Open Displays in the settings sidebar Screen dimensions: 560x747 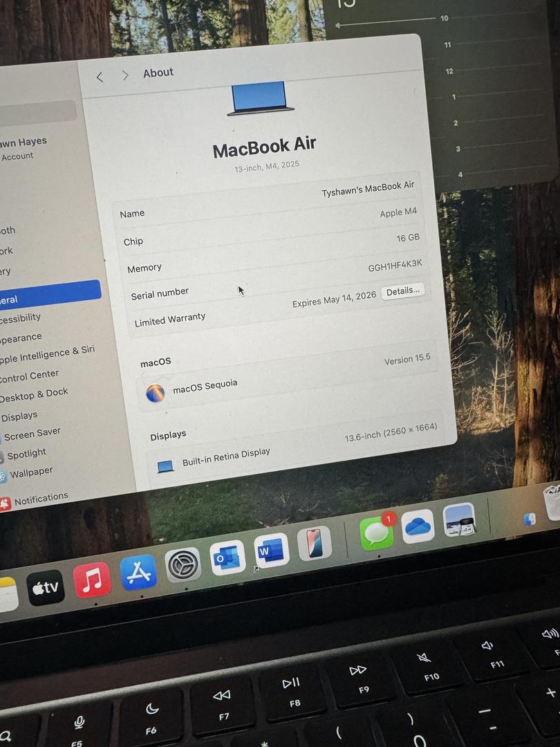(19, 417)
